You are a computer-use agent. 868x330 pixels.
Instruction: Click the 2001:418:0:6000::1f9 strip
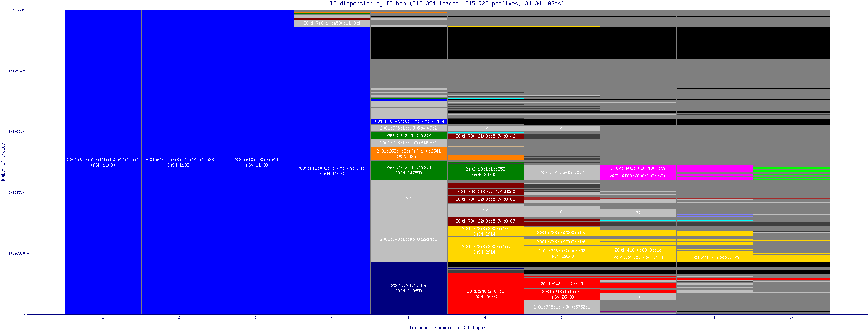tap(715, 257)
